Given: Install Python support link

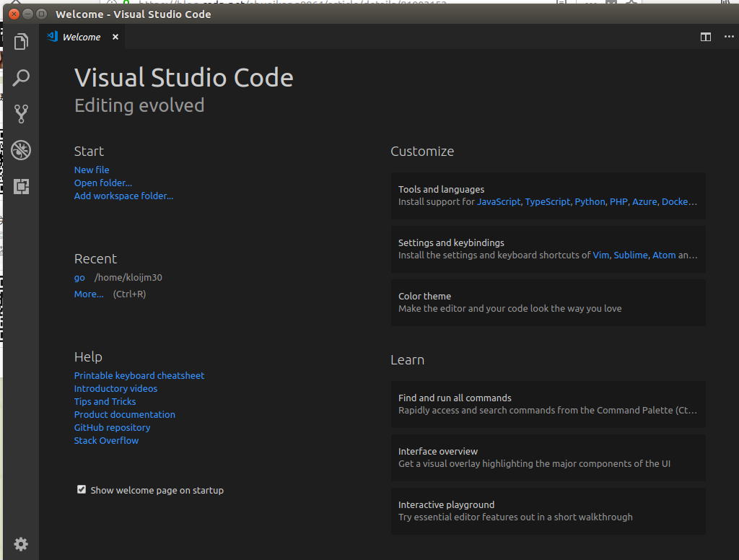Looking at the screenshot, I should tap(590, 202).
